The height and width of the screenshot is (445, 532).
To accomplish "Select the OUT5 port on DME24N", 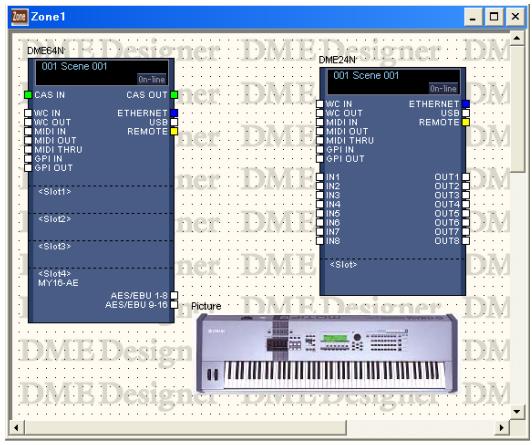I will pyautogui.click(x=466, y=214).
